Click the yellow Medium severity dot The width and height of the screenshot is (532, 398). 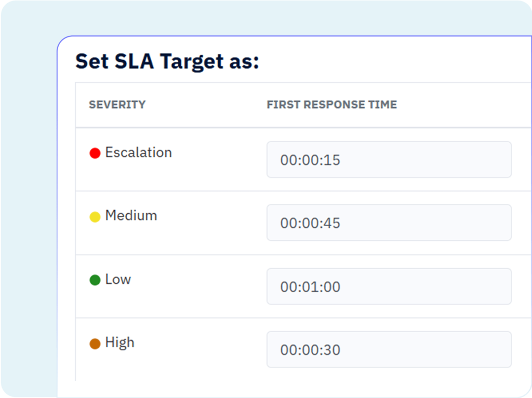click(95, 217)
